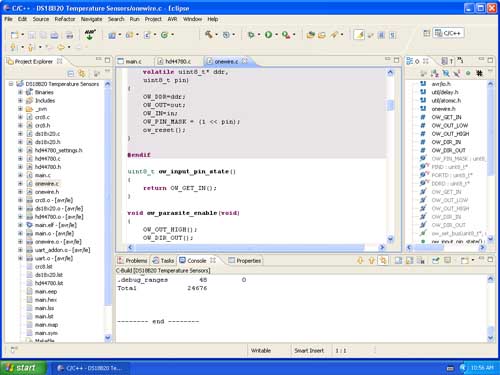The height and width of the screenshot is (375, 500).
Task: Select hd44780_settings.h in Project Explorer
Action: coord(59,150)
